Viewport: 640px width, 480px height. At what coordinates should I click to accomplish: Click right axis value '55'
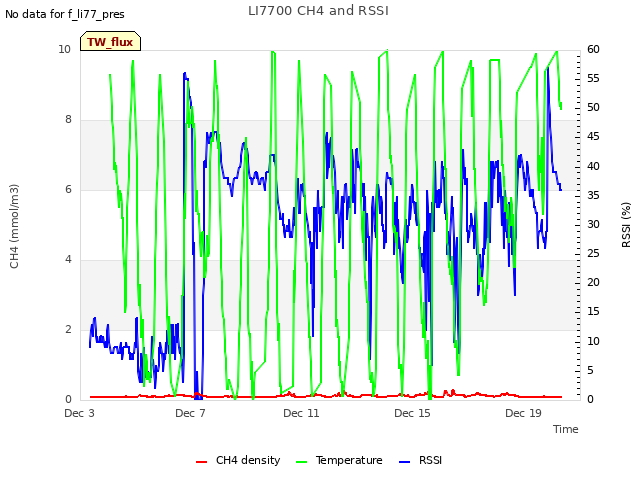click(593, 78)
